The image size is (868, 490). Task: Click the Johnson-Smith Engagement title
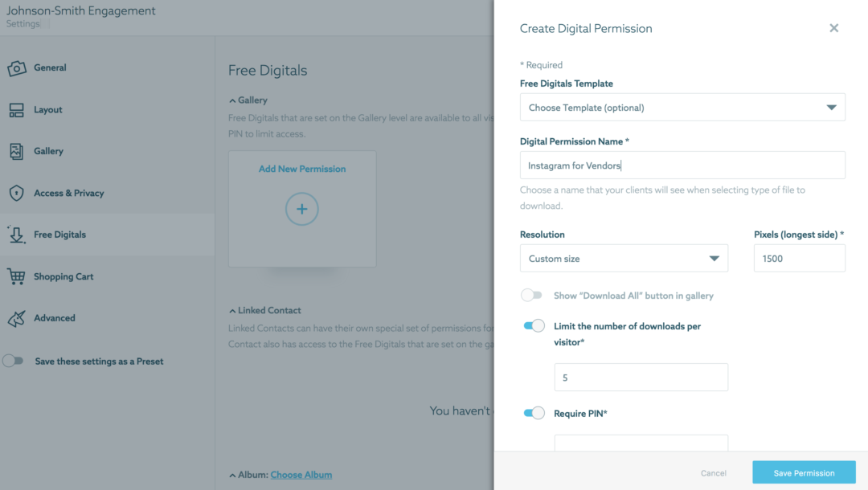click(81, 10)
